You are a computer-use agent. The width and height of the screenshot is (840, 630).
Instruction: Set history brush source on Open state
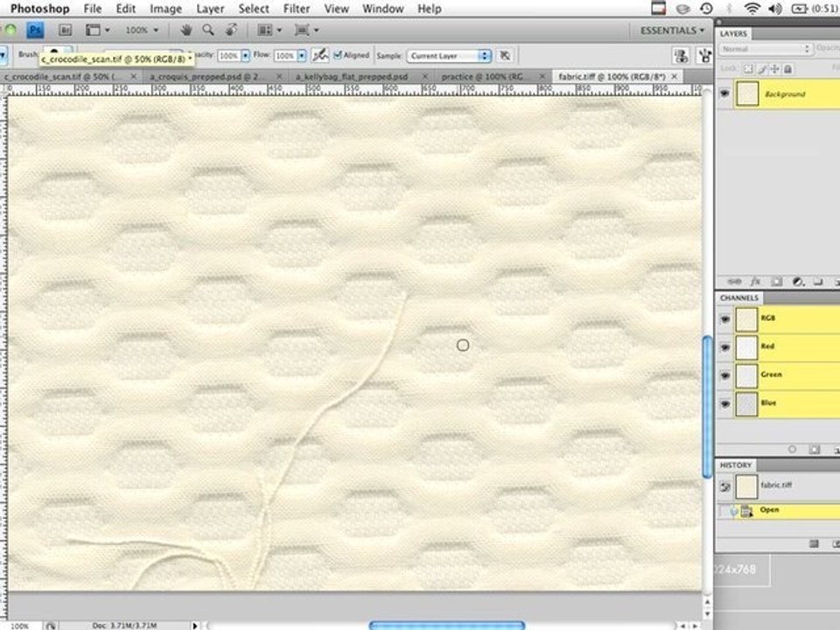[724, 511]
